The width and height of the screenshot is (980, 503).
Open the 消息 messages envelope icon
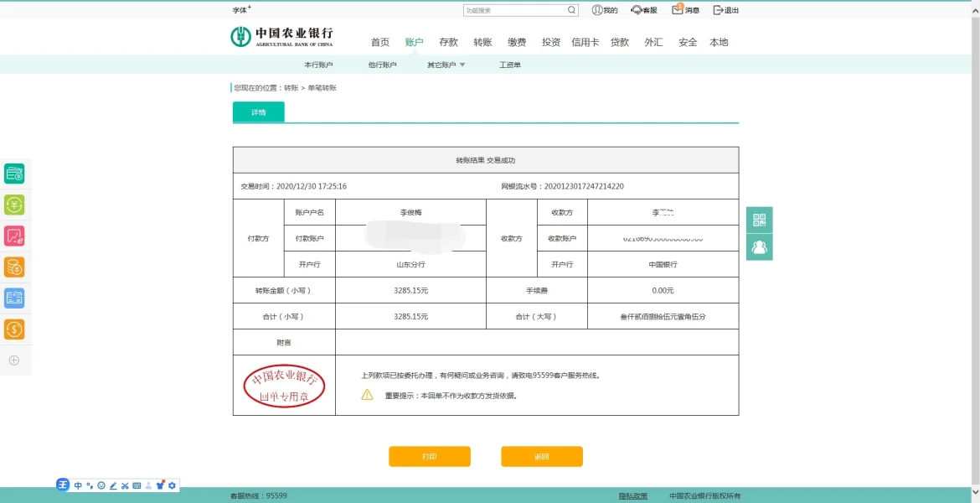coord(678,10)
